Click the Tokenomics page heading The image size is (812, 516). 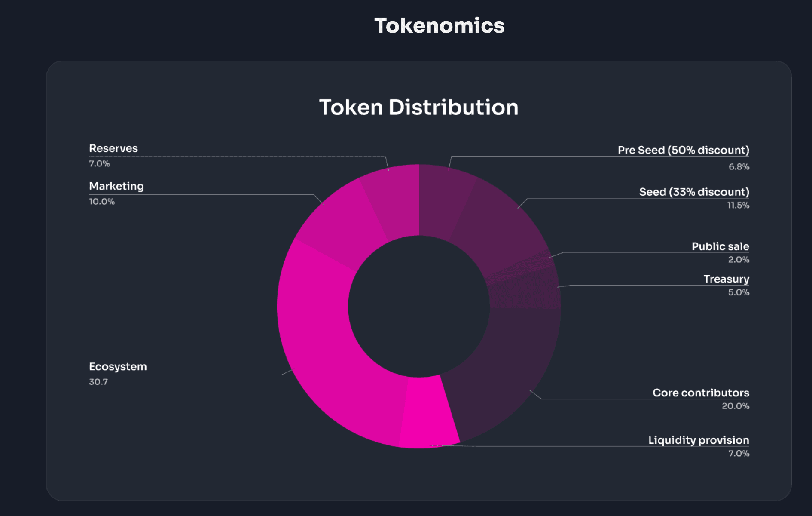click(439, 25)
